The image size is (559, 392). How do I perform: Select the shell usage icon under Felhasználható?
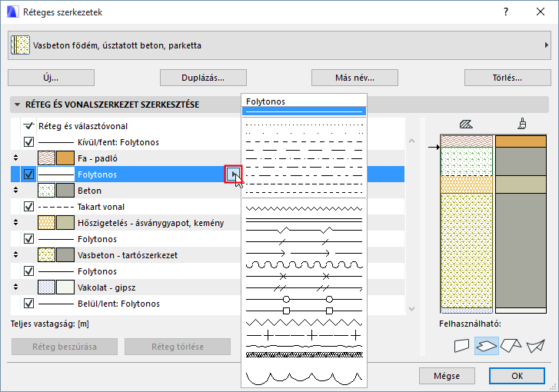click(536, 346)
